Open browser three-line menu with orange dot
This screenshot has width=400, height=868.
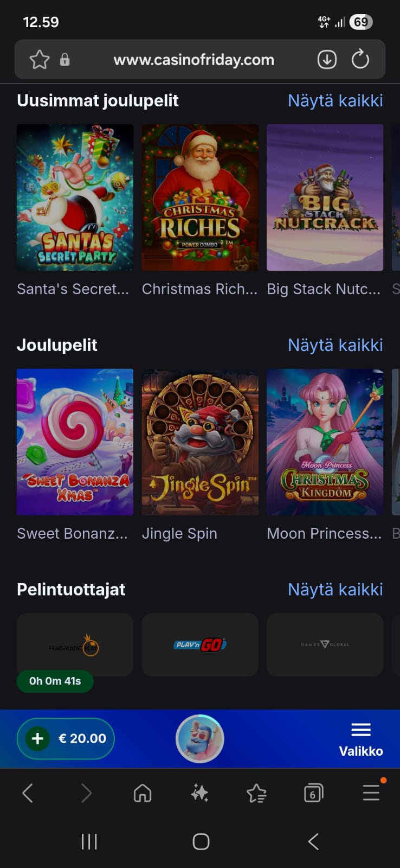371,793
